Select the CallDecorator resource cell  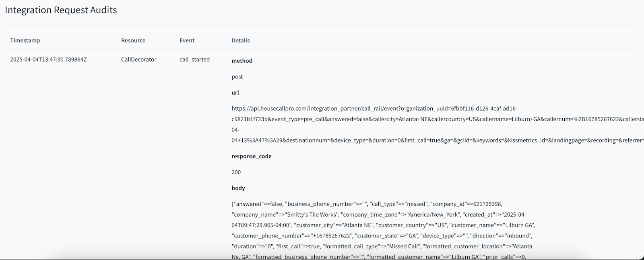click(x=139, y=60)
